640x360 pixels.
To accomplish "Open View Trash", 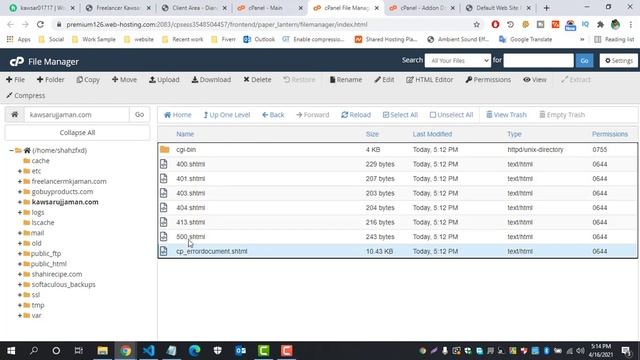I will (x=507, y=115).
